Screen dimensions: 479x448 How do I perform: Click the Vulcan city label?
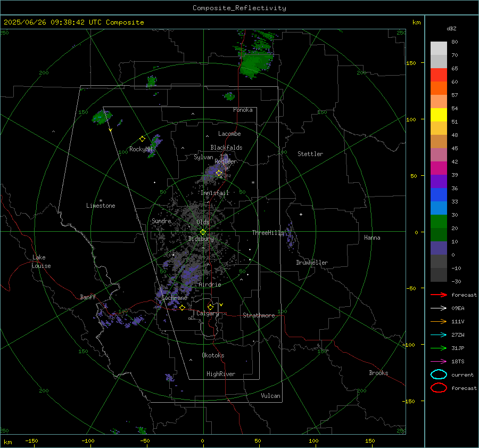coord(270,396)
